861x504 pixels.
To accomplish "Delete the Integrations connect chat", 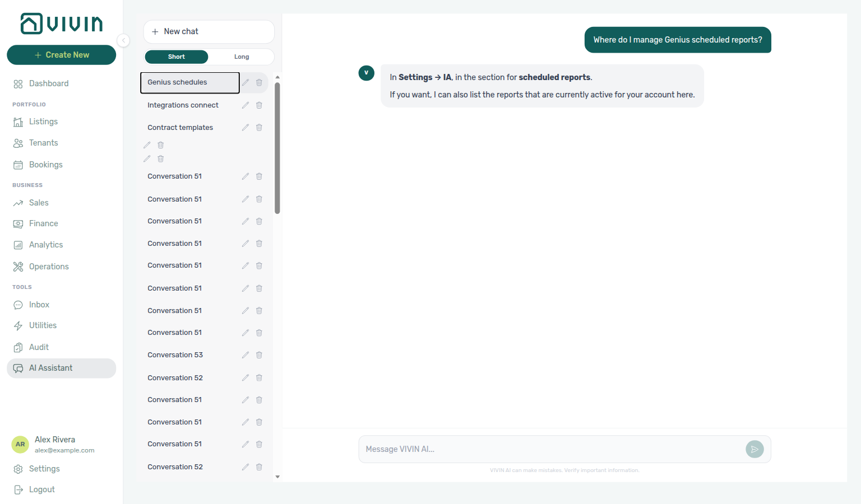I will click(x=259, y=105).
